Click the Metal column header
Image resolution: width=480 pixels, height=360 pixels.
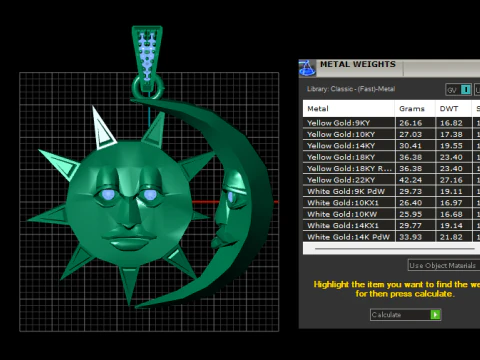point(349,109)
